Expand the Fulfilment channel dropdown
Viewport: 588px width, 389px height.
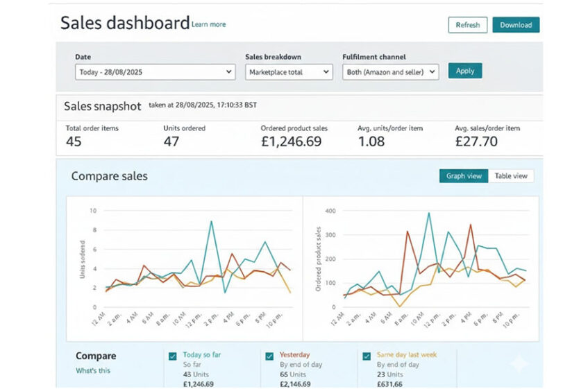390,71
